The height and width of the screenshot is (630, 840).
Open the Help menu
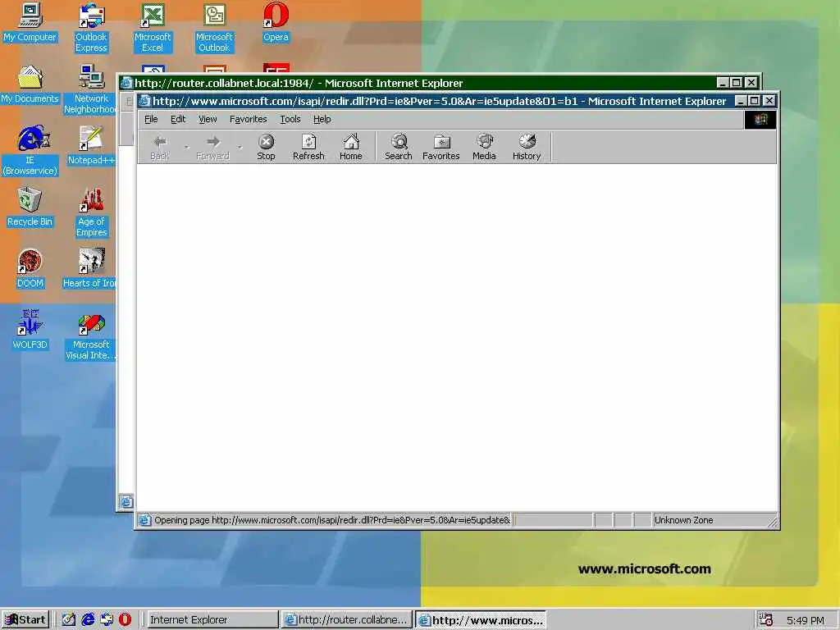click(322, 119)
